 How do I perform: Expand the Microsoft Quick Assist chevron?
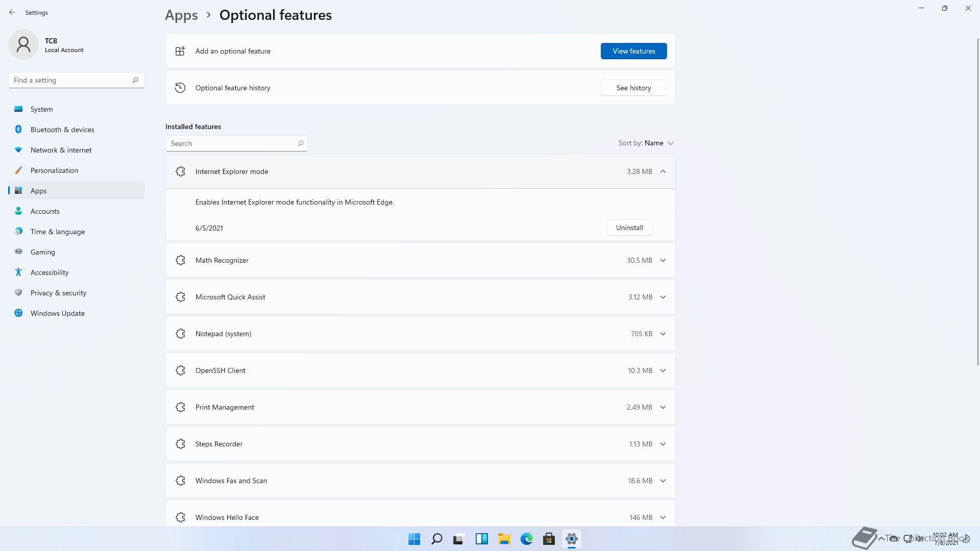click(663, 297)
